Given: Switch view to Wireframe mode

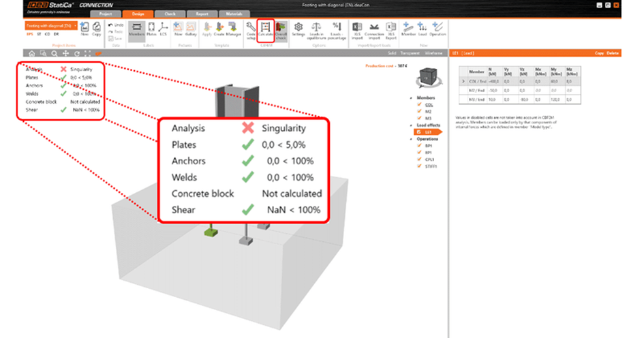Looking at the screenshot, I should click(433, 53).
